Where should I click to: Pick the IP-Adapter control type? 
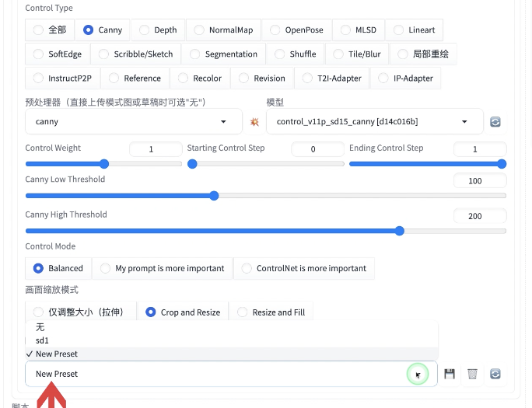(406, 78)
